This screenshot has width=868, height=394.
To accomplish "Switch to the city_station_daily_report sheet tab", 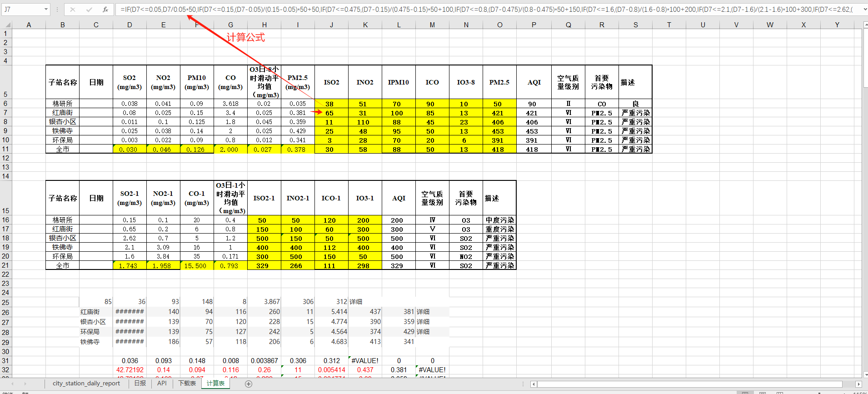I will coord(86,384).
